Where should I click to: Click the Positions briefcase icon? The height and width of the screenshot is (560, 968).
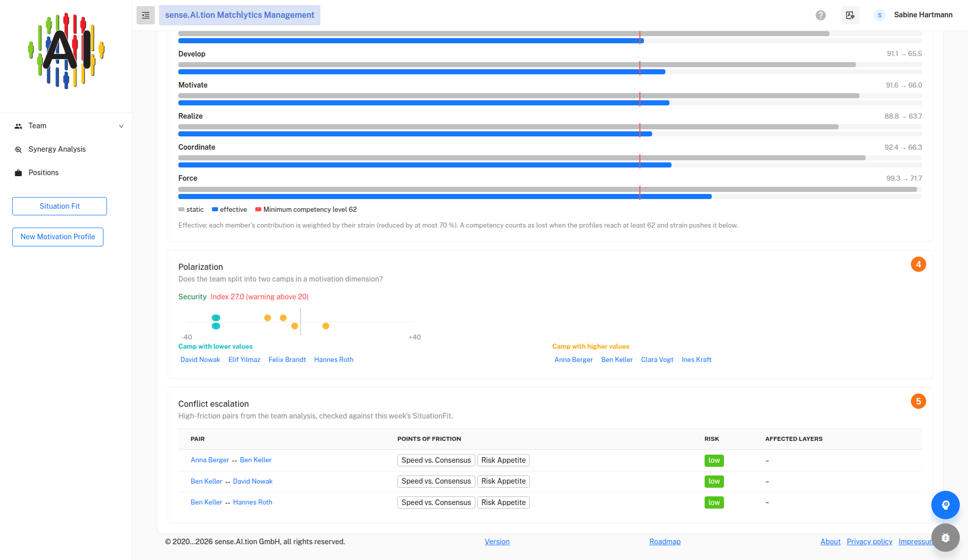pos(18,173)
